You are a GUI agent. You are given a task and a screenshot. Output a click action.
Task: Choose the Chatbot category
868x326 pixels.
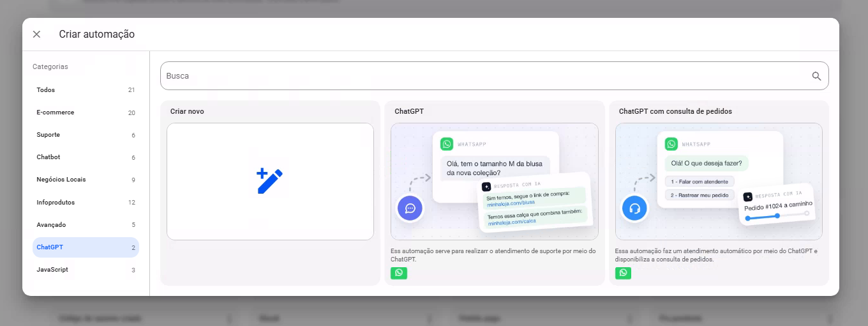click(x=86, y=157)
